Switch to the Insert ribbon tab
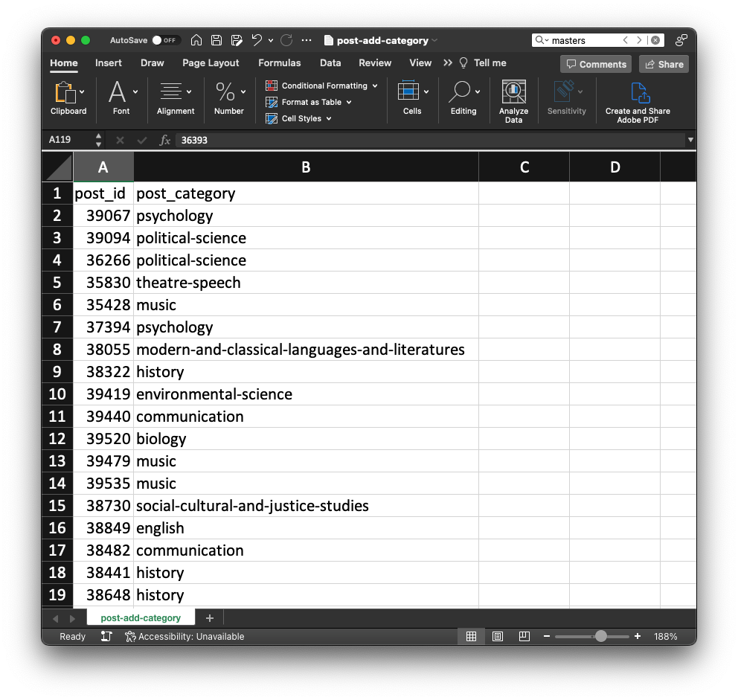The image size is (738, 700). click(x=109, y=63)
